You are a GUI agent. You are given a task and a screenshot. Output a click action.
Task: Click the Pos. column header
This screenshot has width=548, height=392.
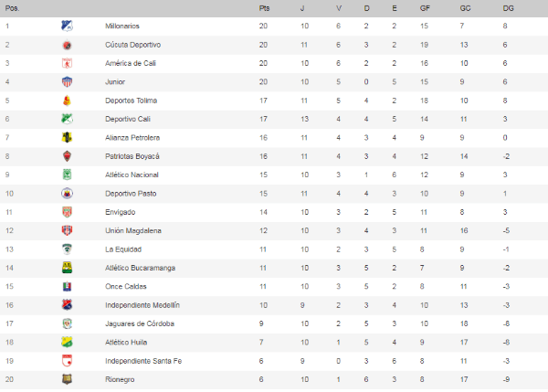(x=12, y=7)
